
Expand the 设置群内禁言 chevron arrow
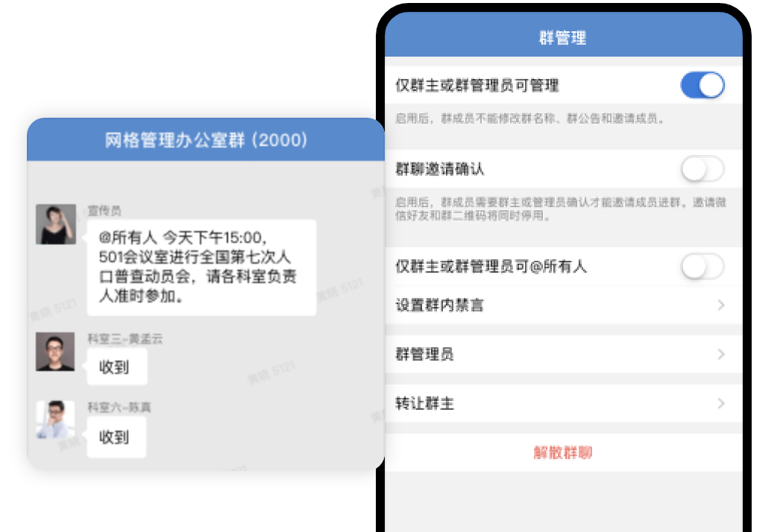[720, 305]
